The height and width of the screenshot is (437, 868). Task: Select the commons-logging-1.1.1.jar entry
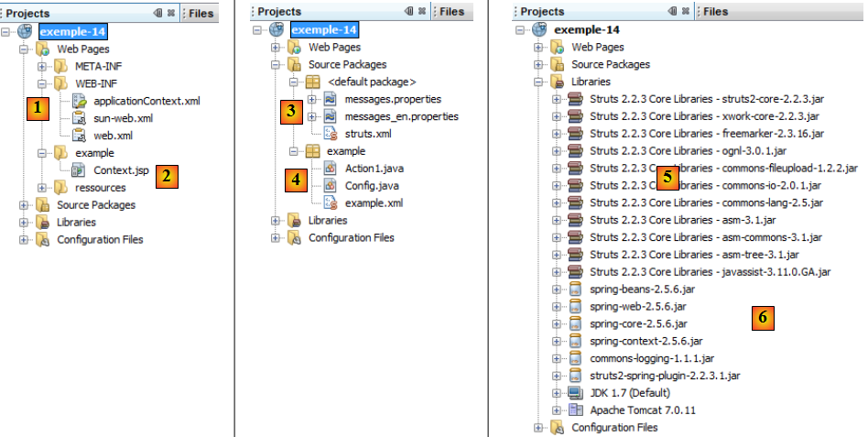click(639, 358)
